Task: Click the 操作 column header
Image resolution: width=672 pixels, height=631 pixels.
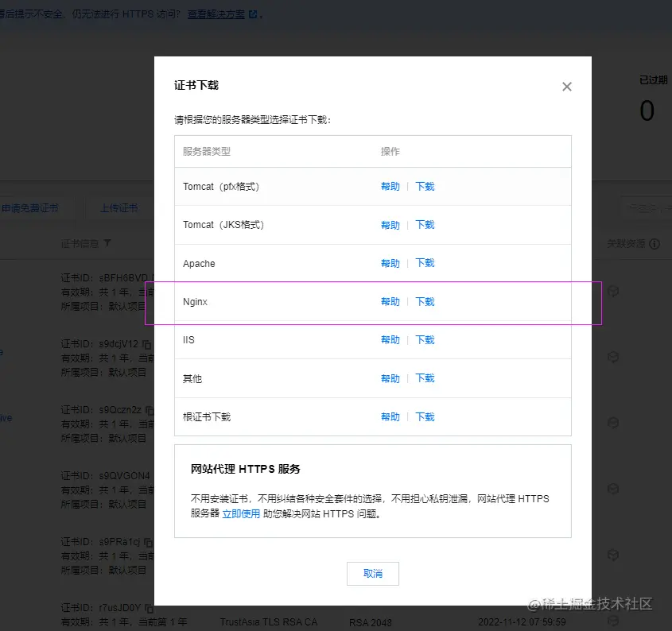Action: click(390, 151)
